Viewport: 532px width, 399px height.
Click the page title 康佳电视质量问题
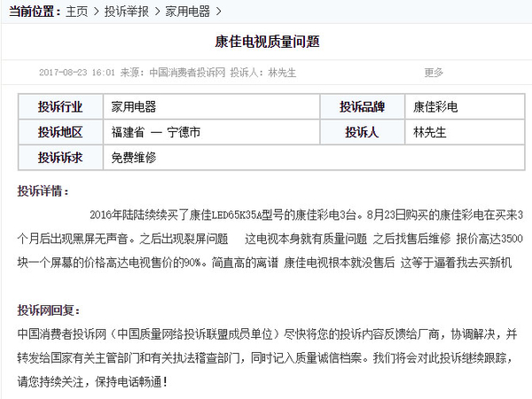267,42
